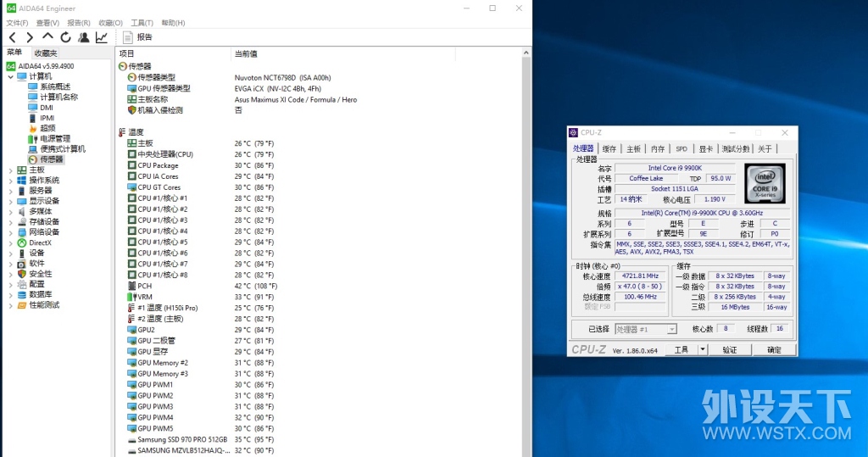
Task: Click the 安全性 shield icon
Action: click(21, 274)
